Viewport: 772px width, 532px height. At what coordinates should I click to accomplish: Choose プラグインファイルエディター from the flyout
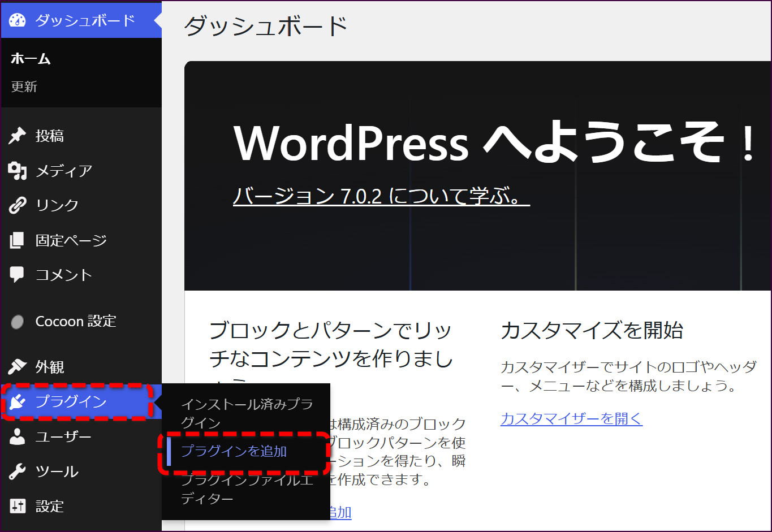247,490
